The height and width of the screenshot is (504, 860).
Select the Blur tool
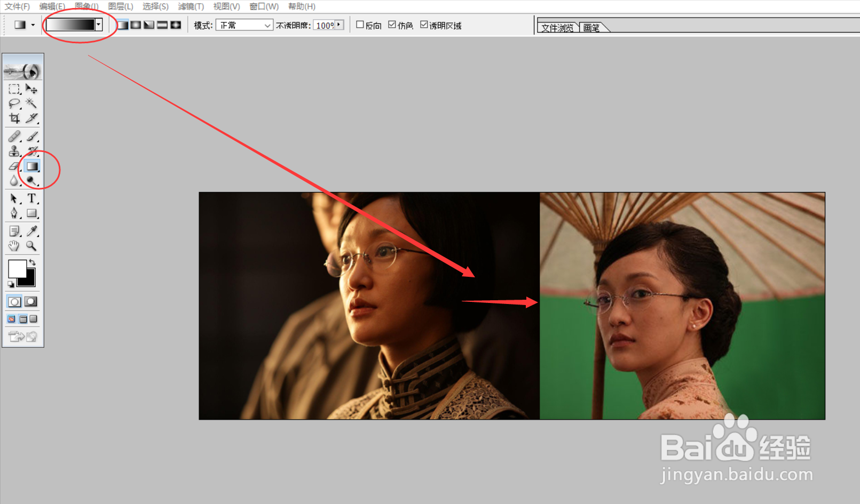click(x=14, y=181)
